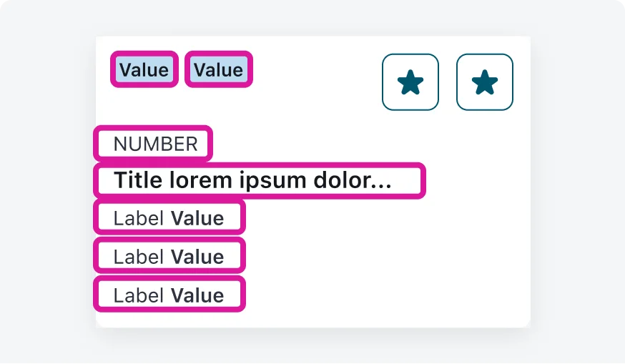Select the first blue Value tag

click(144, 70)
